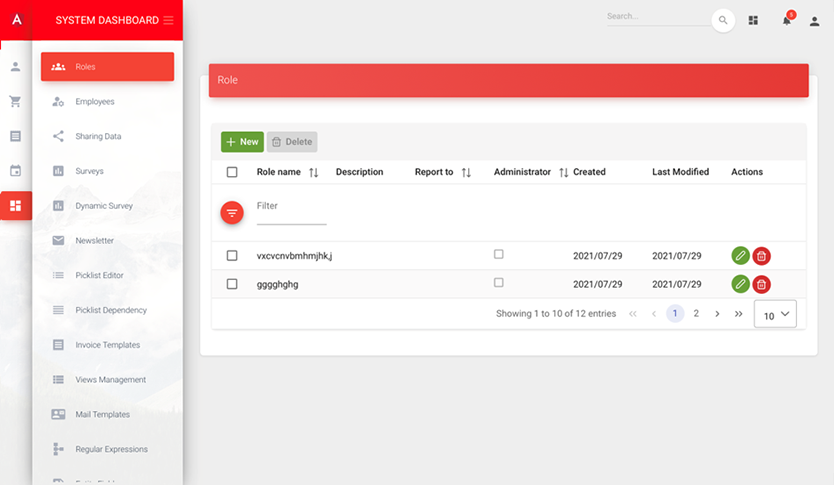Viewport: 834px width, 485px height.
Task: Open the shopping cart icon in left rail
Action: coord(15,101)
